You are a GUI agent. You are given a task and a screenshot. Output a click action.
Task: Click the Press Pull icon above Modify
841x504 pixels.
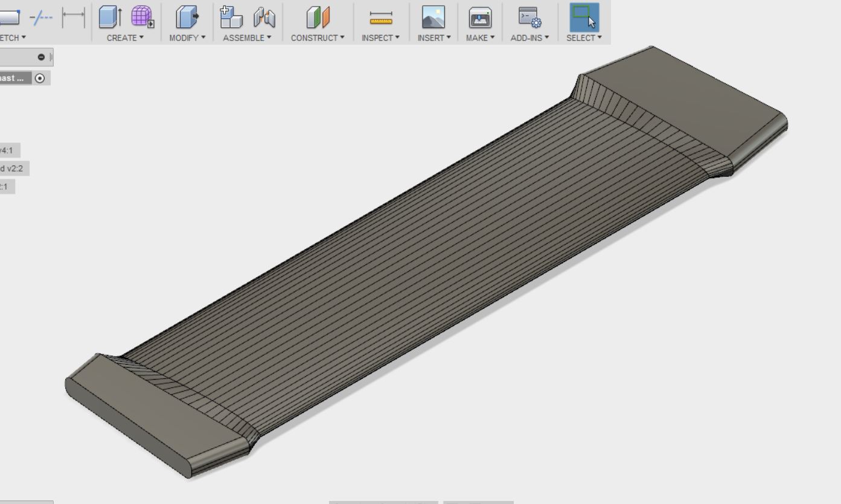click(x=187, y=18)
